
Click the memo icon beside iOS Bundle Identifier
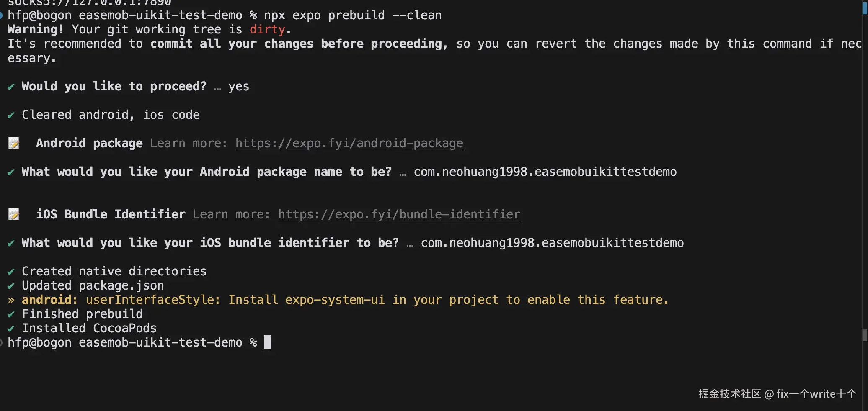[x=14, y=215]
